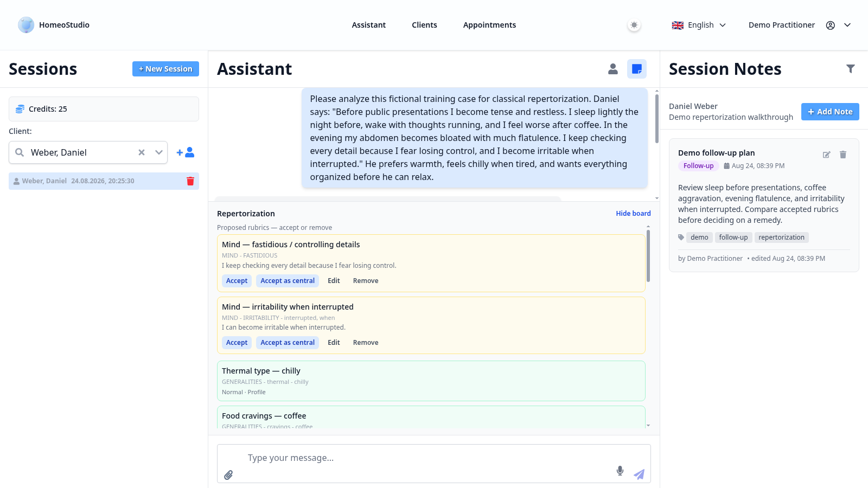Click the UK flag language icon
Screen dimensions: 868x488
coord(678,25)
